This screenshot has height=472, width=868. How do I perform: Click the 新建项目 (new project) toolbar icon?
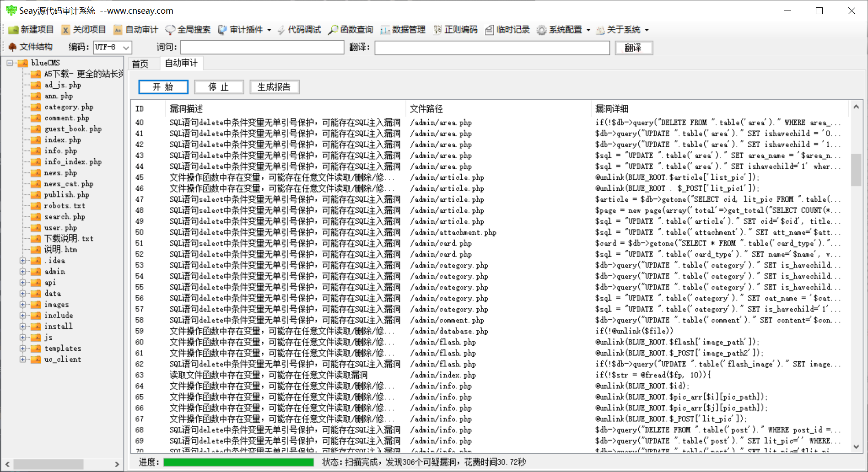(x=13, y=30)
